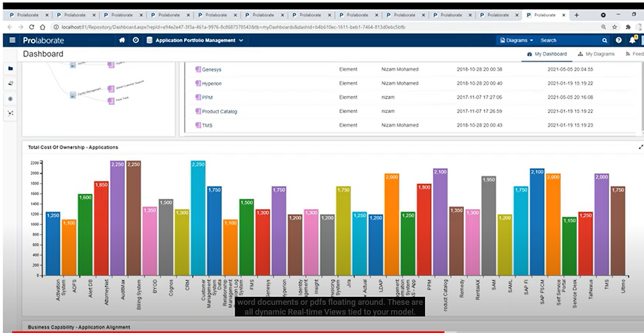This screenshot has height=333, width=644.
Task: Click the brown Ultimo bar 1,750
Action: point(618,231)
